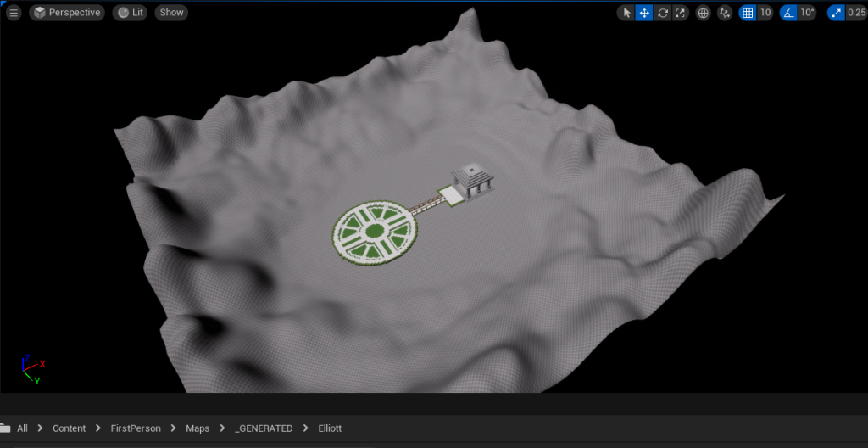This screenshot has height=448, width=868.
Task: Activate the Select objects arrow tool
Action: coord(626,13)
